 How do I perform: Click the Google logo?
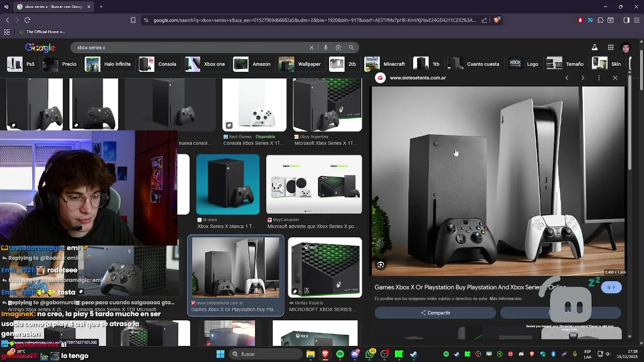[x=40, y=48]
